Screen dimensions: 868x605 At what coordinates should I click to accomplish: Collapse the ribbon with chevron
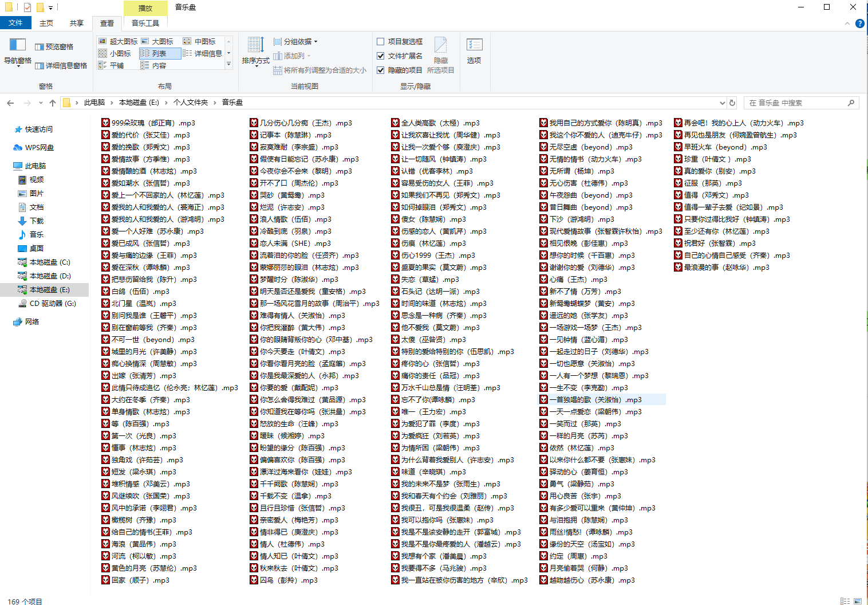[x=847, y=23]
